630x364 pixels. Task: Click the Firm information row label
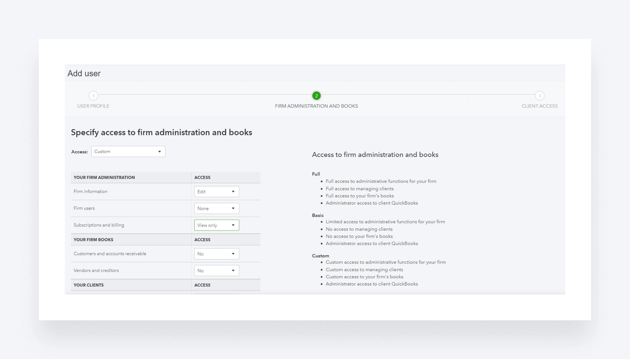(x=90, y=191)
